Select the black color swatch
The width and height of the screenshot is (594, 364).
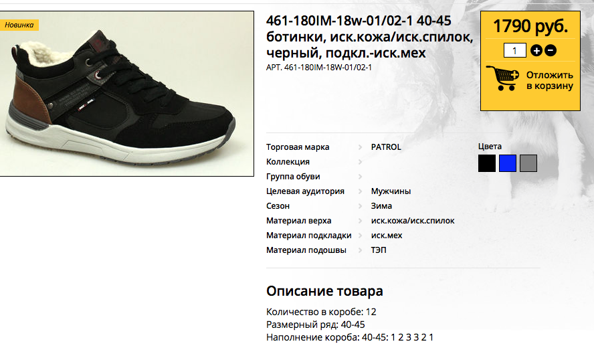tap(487, 163)
